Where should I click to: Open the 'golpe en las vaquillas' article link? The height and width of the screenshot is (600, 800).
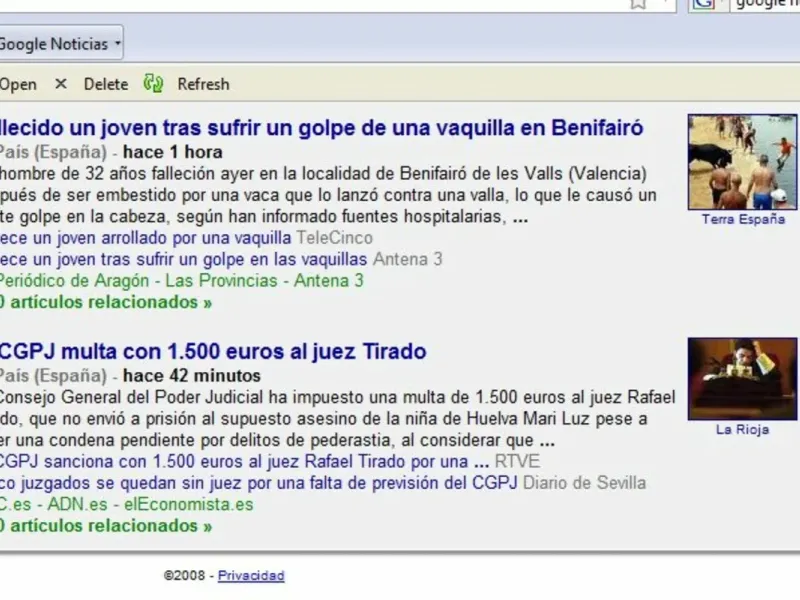click(183, 259)
